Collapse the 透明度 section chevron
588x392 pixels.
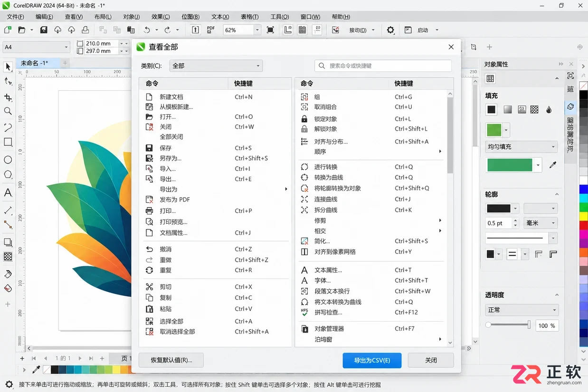pyautogui.click(x=557, y=295)
